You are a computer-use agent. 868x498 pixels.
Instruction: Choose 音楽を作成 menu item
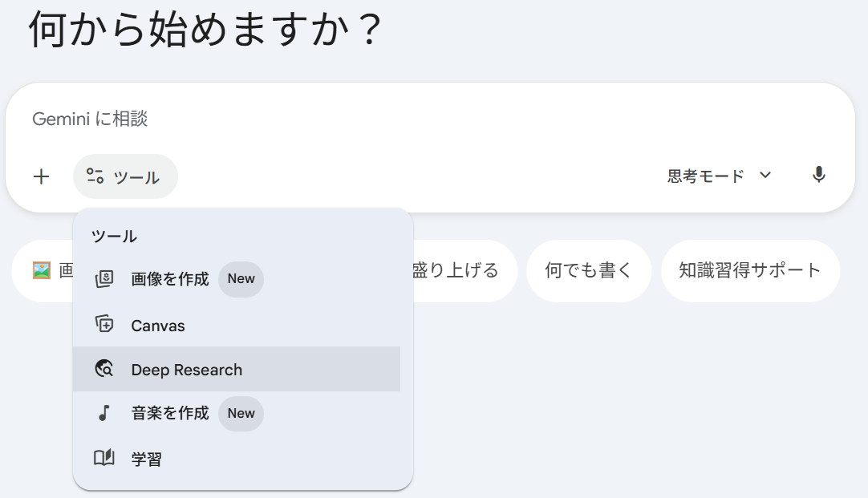pos(237,413)
